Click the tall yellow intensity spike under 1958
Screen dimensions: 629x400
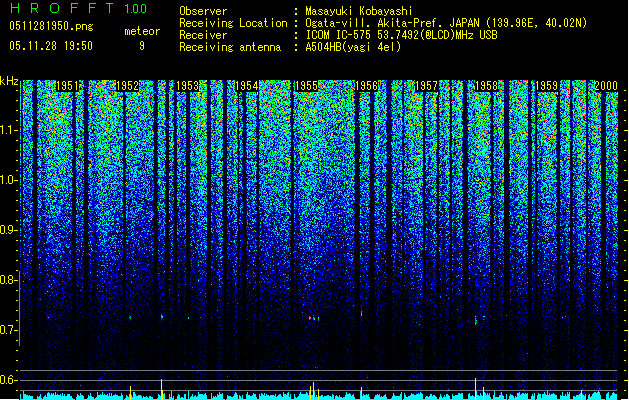475,388
